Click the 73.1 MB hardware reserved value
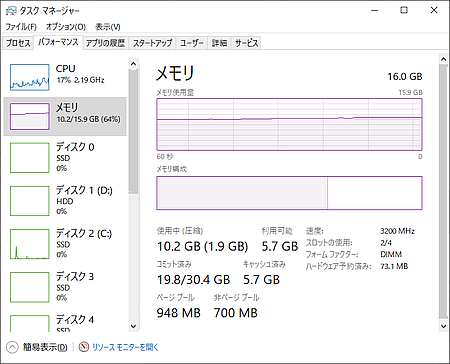 (x=394, y=266)
